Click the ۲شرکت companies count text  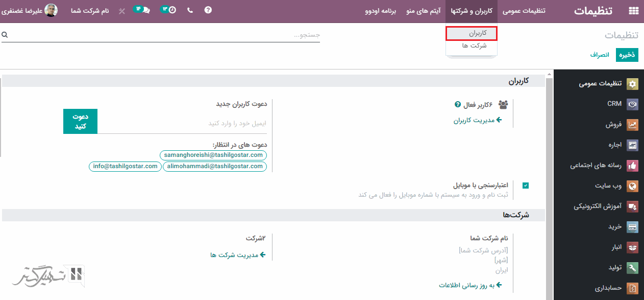pos(256,238)
